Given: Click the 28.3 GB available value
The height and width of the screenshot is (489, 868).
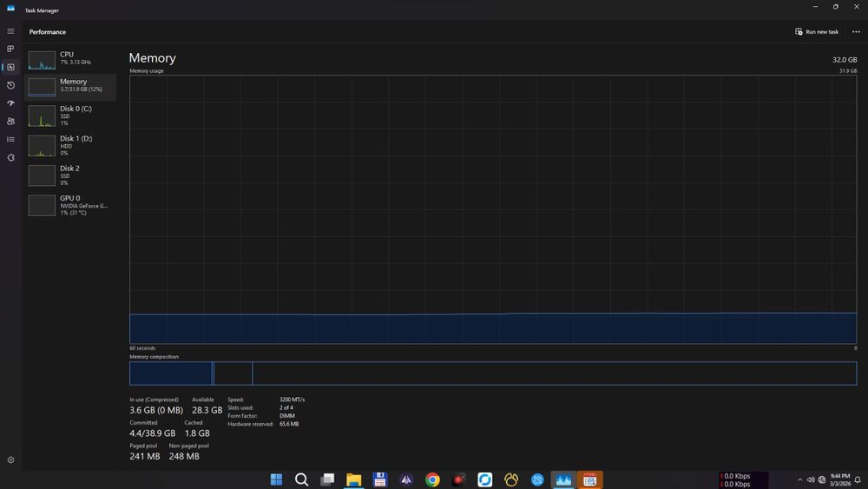Looking at the screenshot, I should click(207, 410).
